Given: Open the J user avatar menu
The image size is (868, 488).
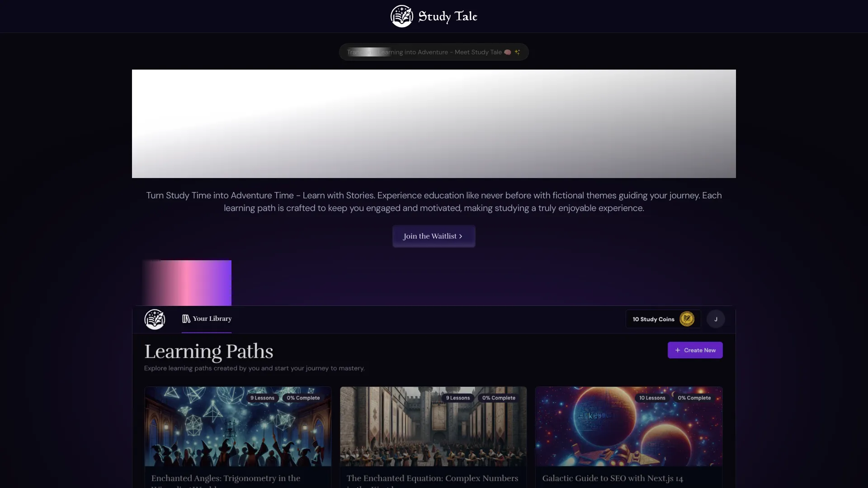Looking at the screenshot, I should [716, 319].
